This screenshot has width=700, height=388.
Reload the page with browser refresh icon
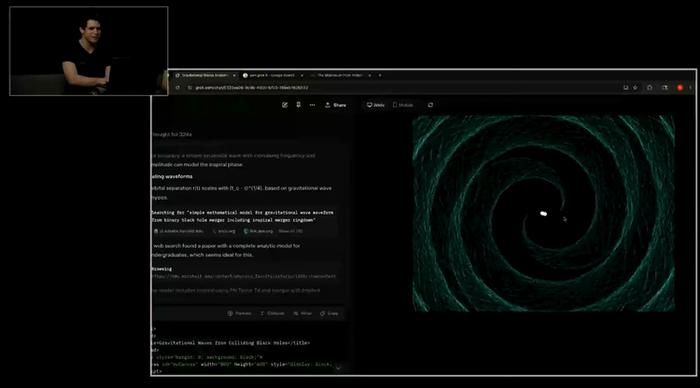(x=178, y=88)
